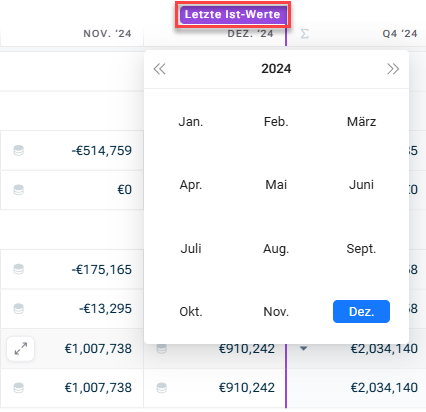Open the dropdown caret before €2,034,140
426x412 pixels.
click(x=303, y=349)
